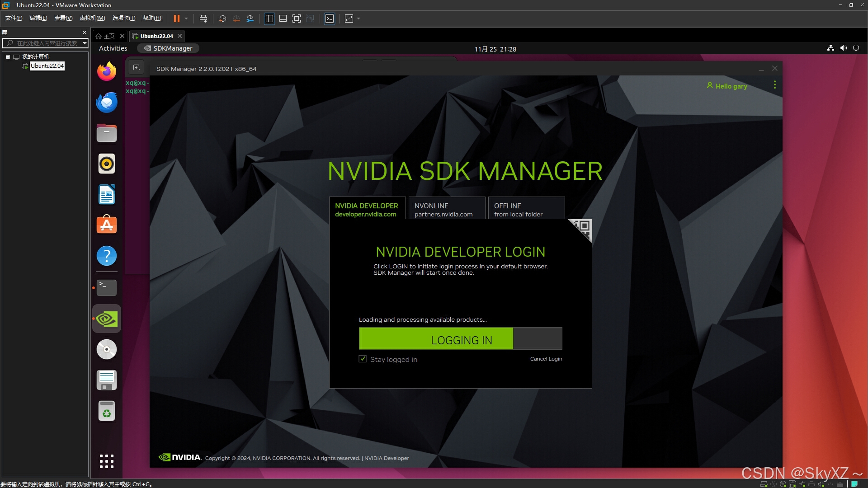Image resolution: width=868 pixels, height=488 pixels.
Task: Open the Trash in the dock
Action: [x=107, y=411]
